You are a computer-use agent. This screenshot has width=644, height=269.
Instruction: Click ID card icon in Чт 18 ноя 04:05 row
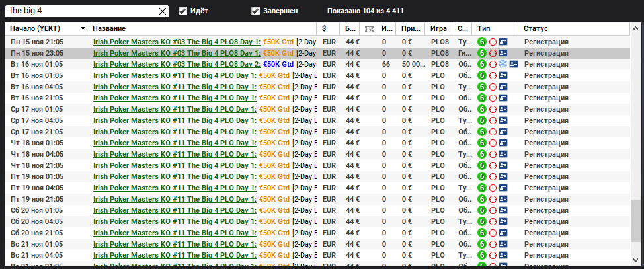(503, 154)
